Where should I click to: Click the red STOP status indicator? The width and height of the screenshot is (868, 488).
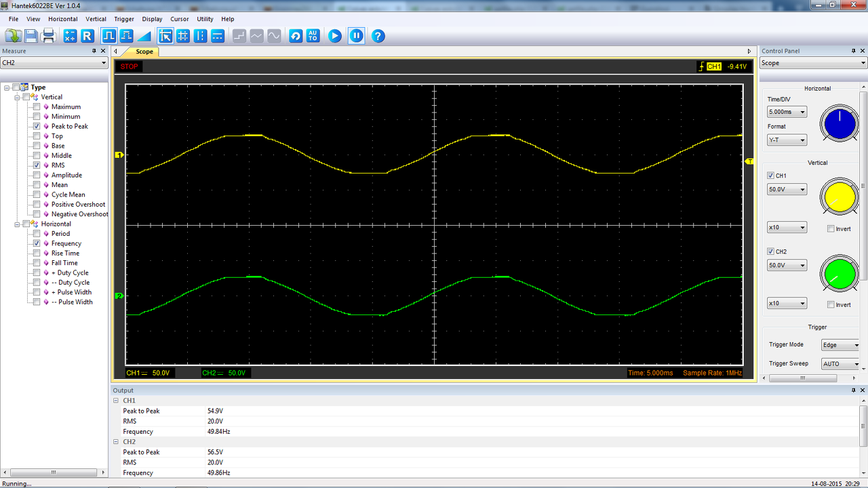(x=130, y=66)
